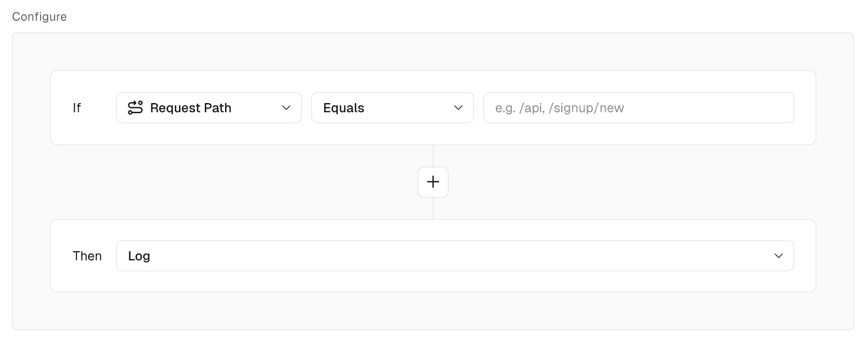Select the "Request Path" text label

point(191,108)
